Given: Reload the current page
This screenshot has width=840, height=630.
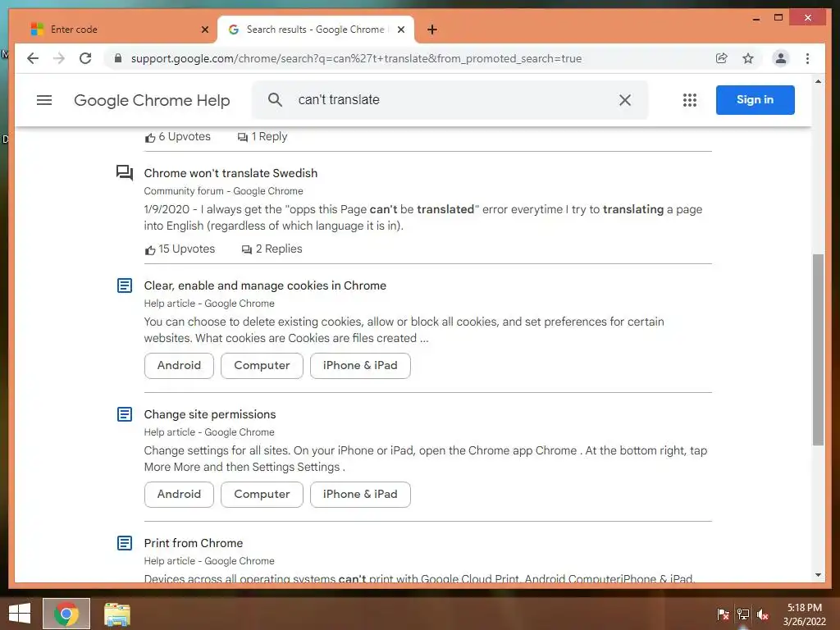Looking at the screenshot, I should pos(85,58).
